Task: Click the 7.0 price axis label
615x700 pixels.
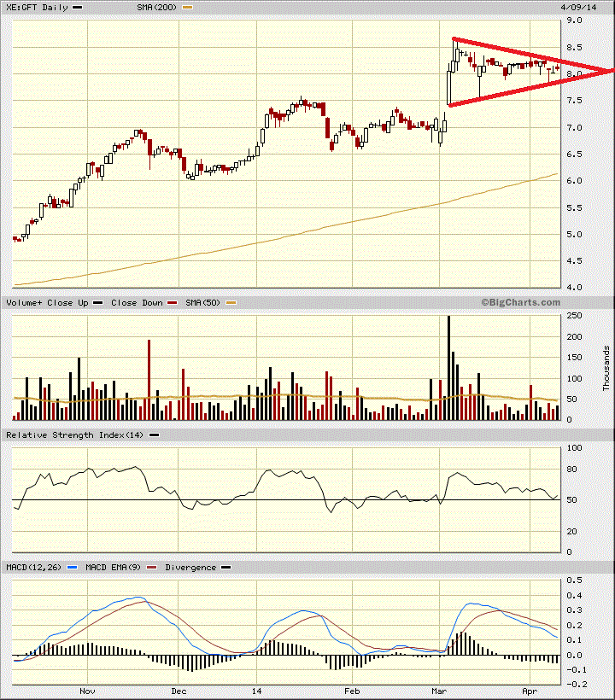Action: [x=574, y=128]
